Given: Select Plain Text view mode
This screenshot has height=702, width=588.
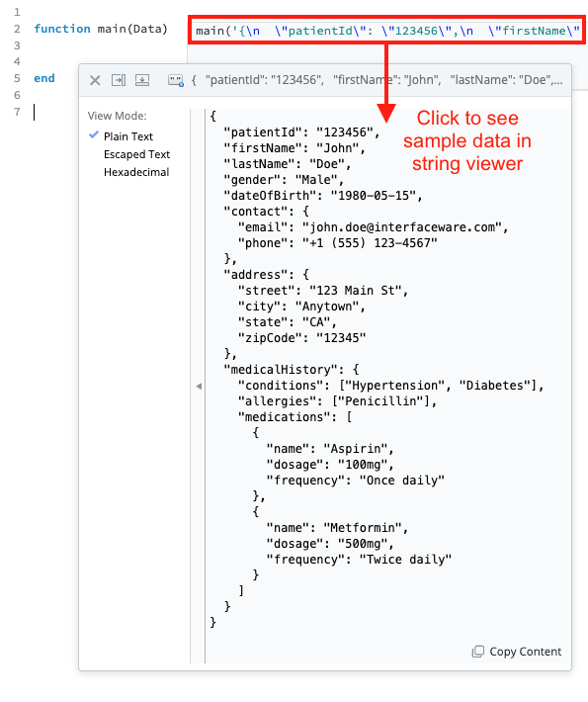Looking at the screenshot, I should (x=128, y=136).
